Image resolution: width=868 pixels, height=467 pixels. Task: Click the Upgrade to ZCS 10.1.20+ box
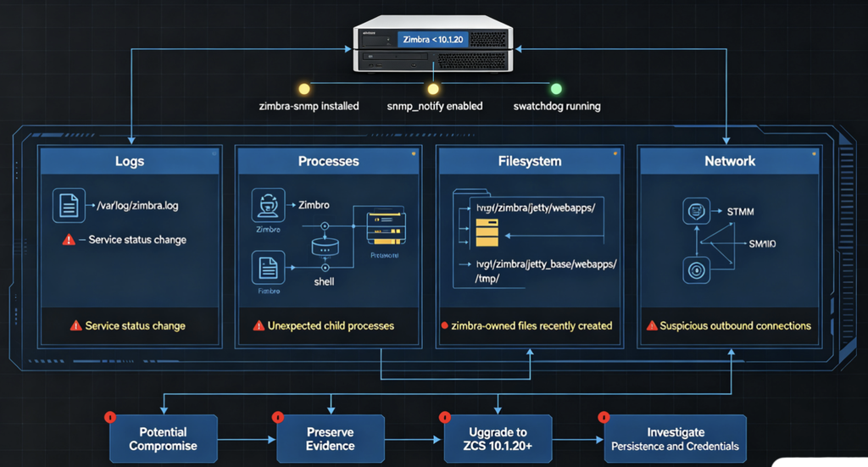498,439
